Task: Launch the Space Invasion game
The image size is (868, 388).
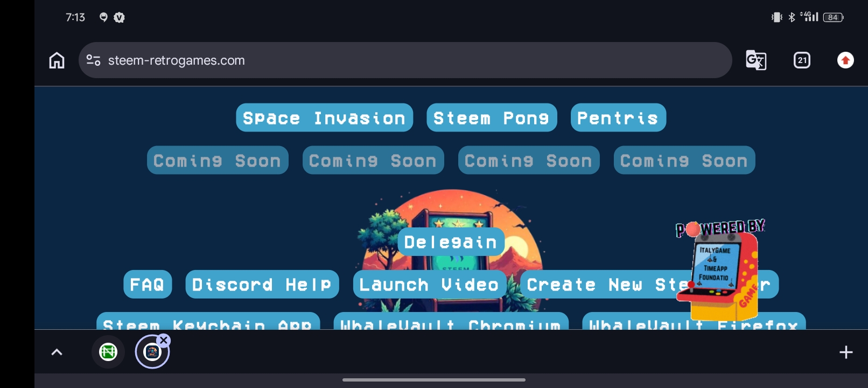Action: (324, 117)
